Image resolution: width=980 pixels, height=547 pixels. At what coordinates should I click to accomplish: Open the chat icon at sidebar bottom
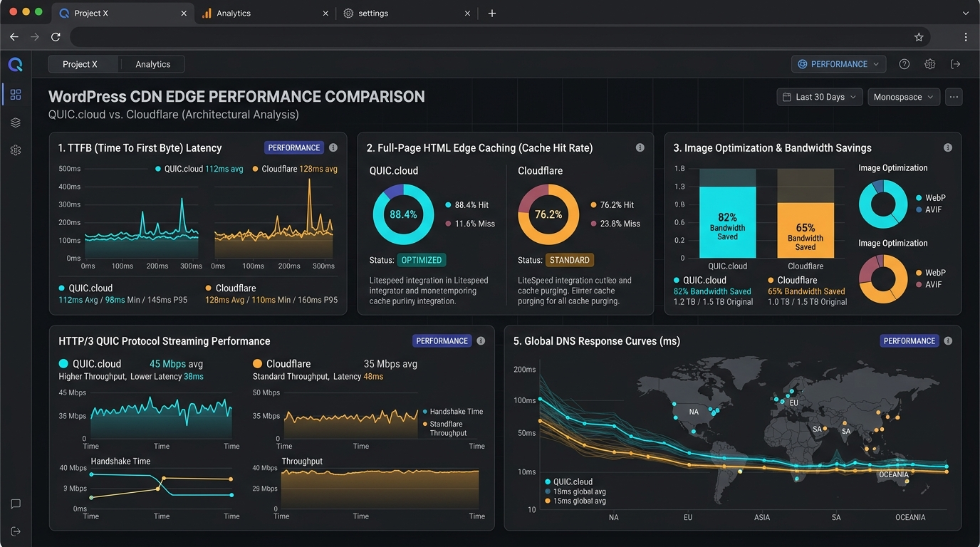pyautogui.click(x=16, y=504)
